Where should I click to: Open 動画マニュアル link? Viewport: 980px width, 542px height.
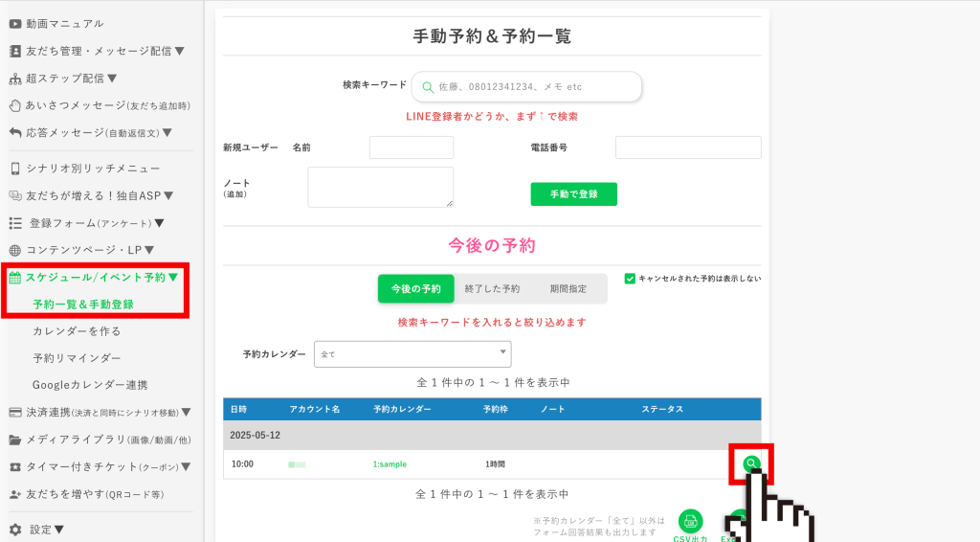[x=64, y=24]
